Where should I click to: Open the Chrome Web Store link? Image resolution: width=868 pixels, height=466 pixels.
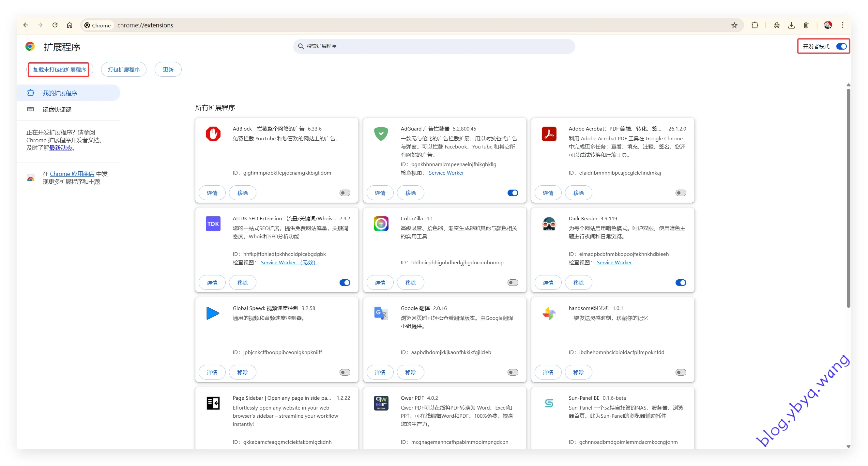click(72, 174)
